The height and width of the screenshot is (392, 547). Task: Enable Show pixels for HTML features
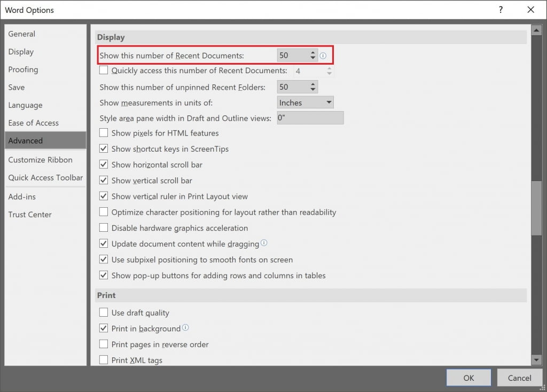click(x=104, y=132)
